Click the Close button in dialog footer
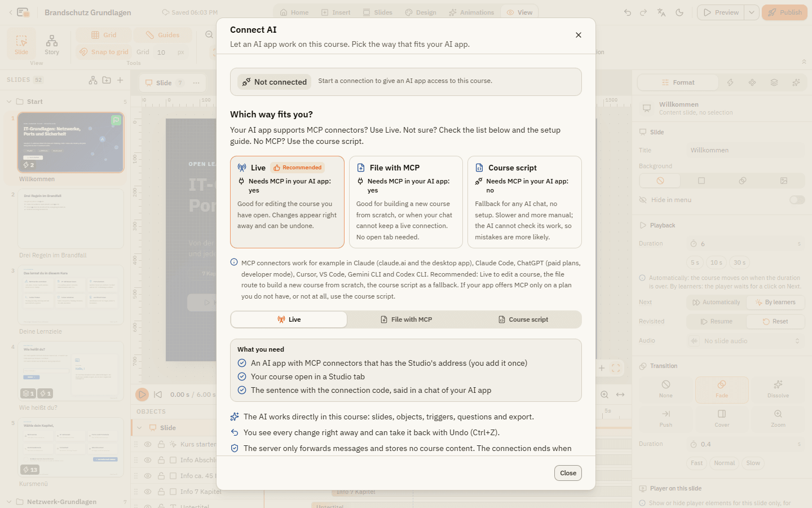This screenshot has height=508, width=812. tap(568, 473)
